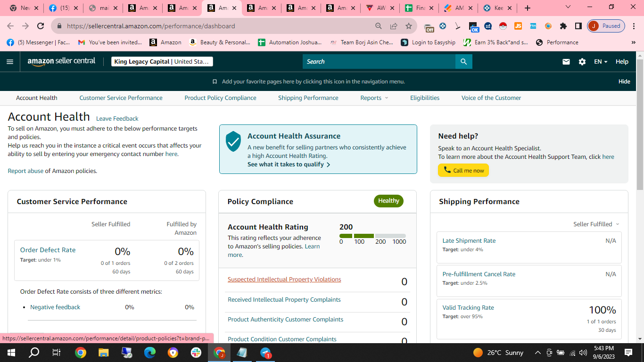Click the bookmark icon in the favorites bar
The image size is (644, 362).
coord(215,82)
